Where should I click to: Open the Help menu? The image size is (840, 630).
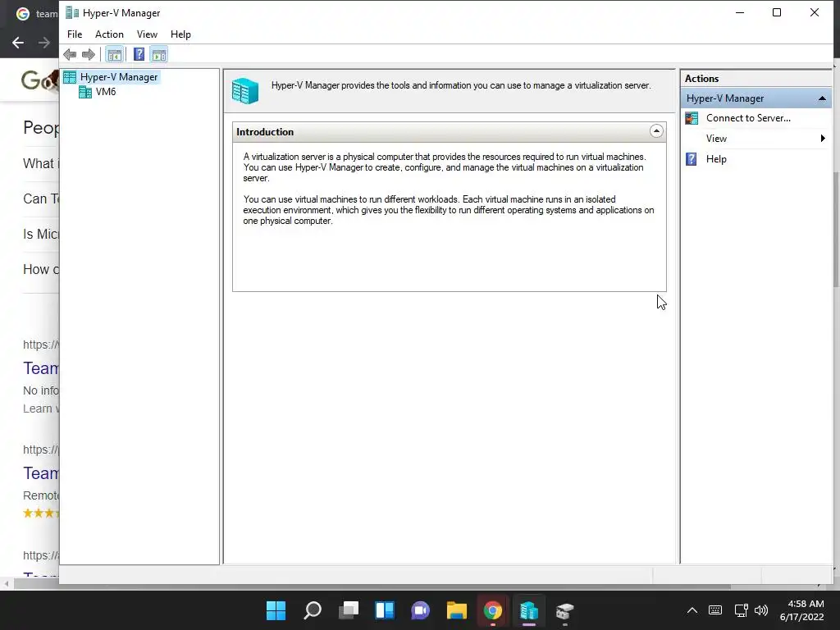[x=180, y=34]
